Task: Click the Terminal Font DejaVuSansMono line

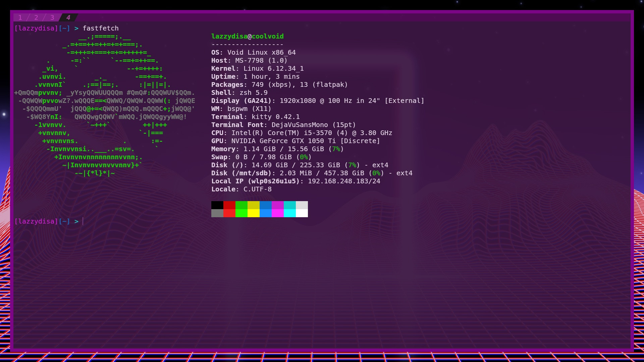Action: tap(283, 125)
